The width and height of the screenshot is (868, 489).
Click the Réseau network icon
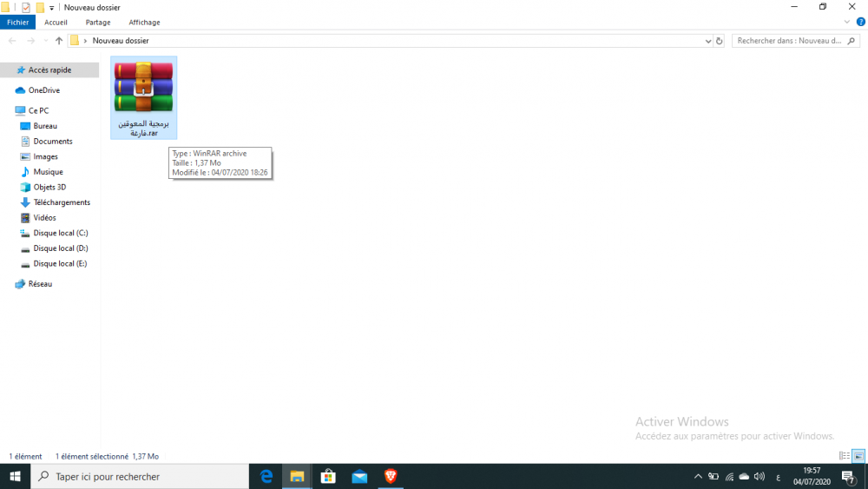21,284
